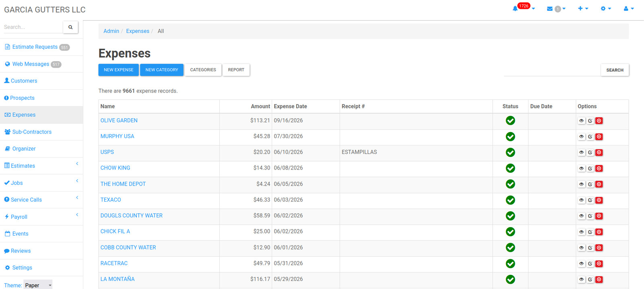This screenshot has width=644, height=289.
Task: Open the plus add-new menu
Action: click(583, 8)
